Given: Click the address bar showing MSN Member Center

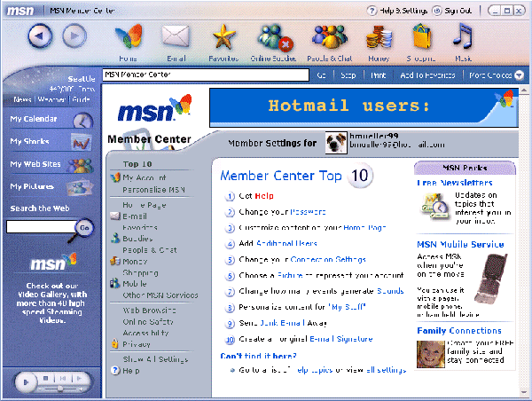Looking at the screenshot, I should tap(206, 75).
